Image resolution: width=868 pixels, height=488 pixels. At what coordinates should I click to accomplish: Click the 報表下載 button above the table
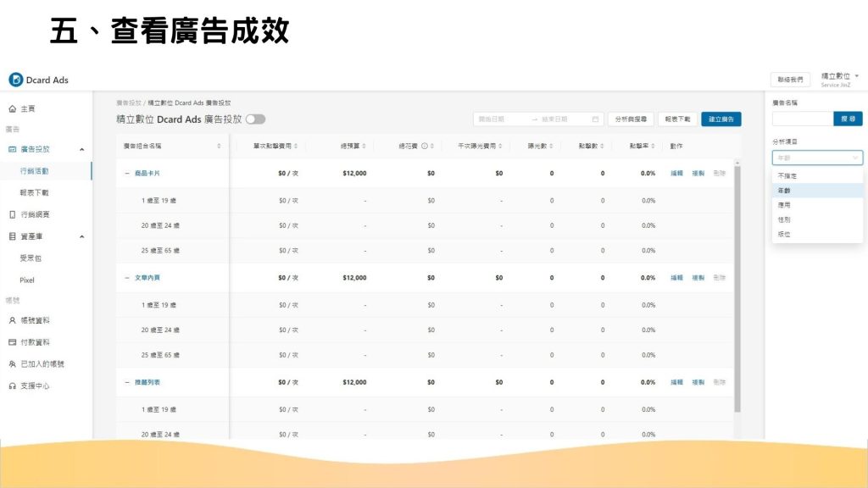pyautogui.click(x=677, y=119)
